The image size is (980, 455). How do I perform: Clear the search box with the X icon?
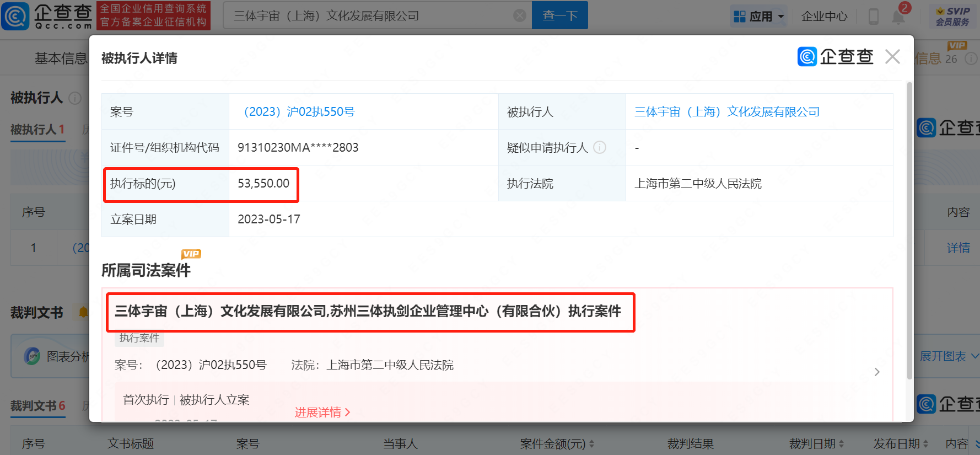pos(519,15)
